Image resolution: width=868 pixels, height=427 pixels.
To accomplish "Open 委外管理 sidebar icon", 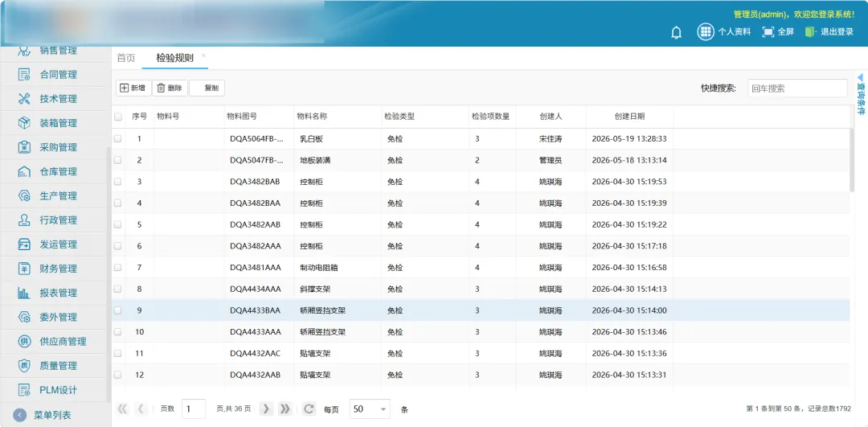I will pos(24,317).
